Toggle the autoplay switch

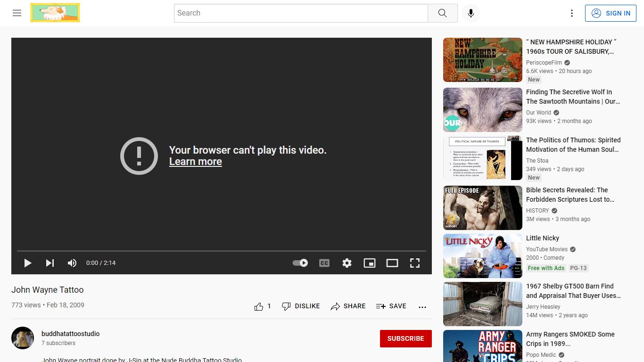pos(300,263)
